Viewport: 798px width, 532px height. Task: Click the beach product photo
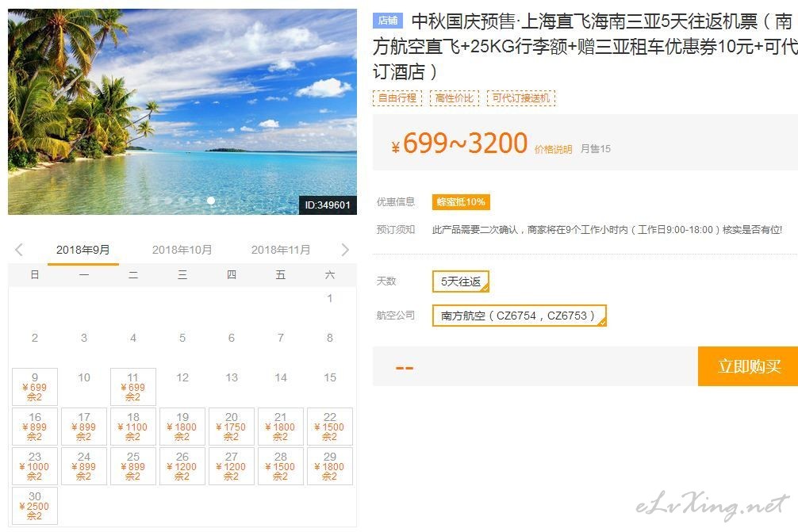[x=182, y=112]
